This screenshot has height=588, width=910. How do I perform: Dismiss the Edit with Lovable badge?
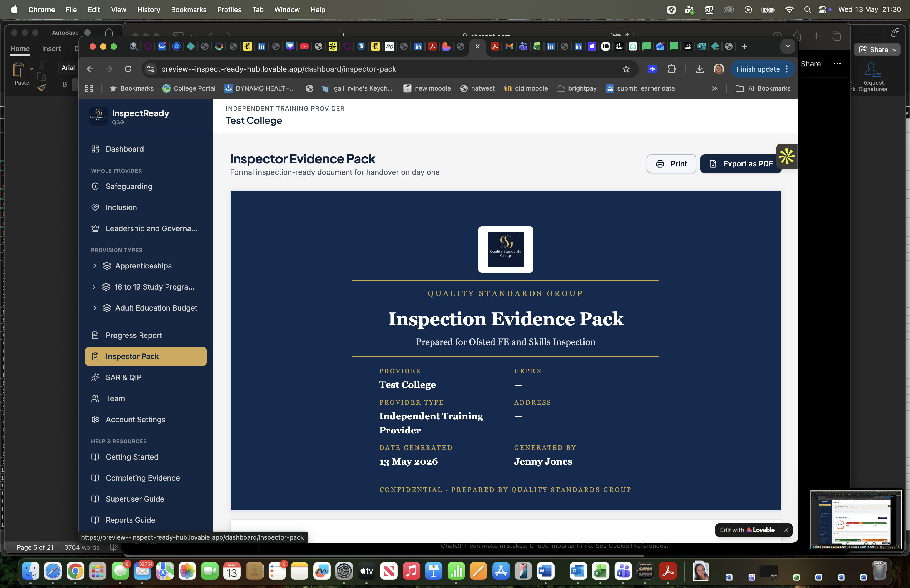click(x=785, y=530)
